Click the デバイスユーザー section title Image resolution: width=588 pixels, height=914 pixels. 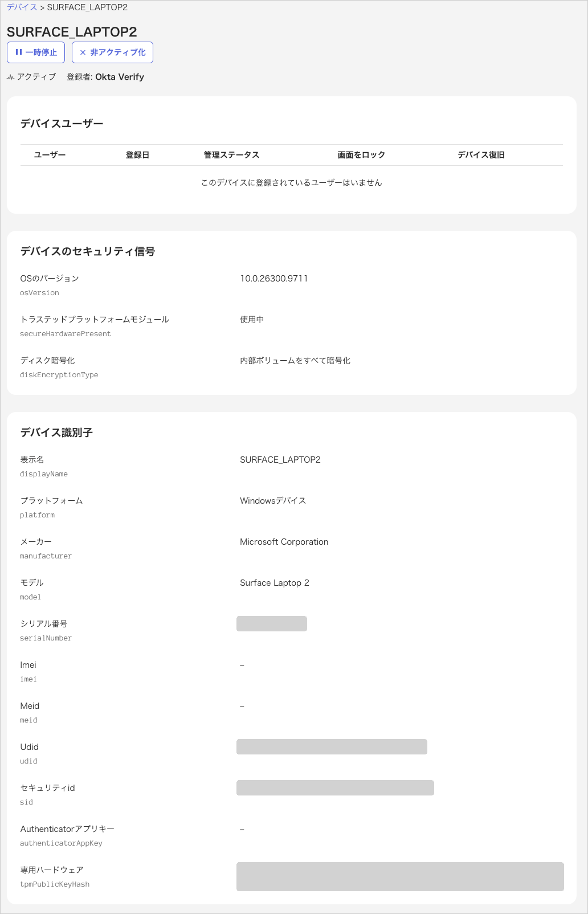pyautogui.click(x=62, y=124)
